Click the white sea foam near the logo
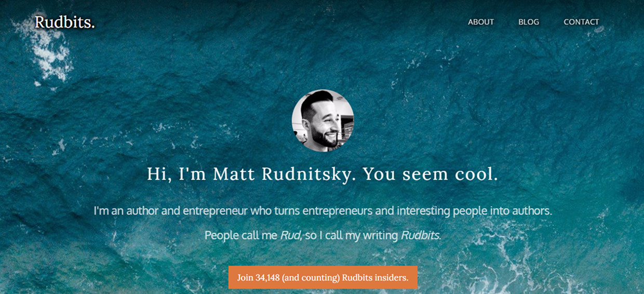Screen dimensions: 644x294 tap(49, 52)
